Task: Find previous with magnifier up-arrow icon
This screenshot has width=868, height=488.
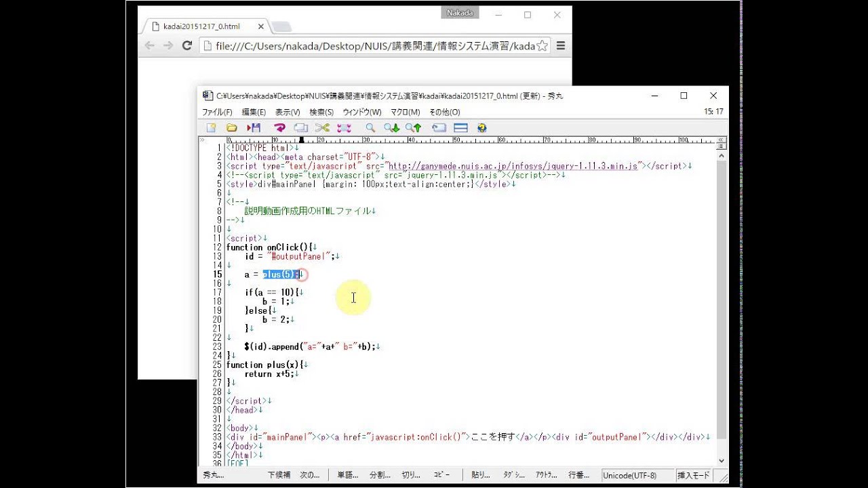Action: pos(414,127)
